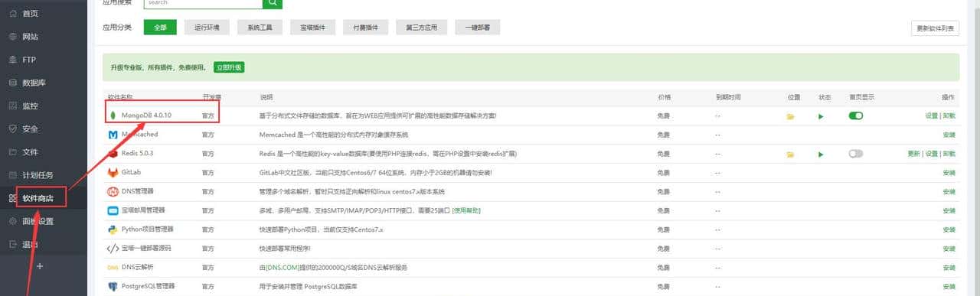Click the GitLab software name
980x296 pixels.
tap(131, 173)
